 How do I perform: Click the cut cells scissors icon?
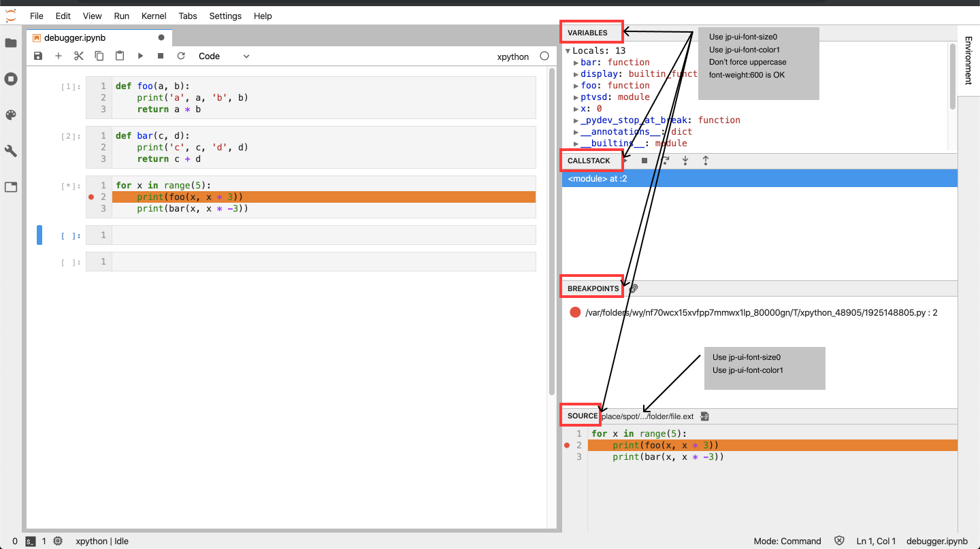click(x=78, y=56)
